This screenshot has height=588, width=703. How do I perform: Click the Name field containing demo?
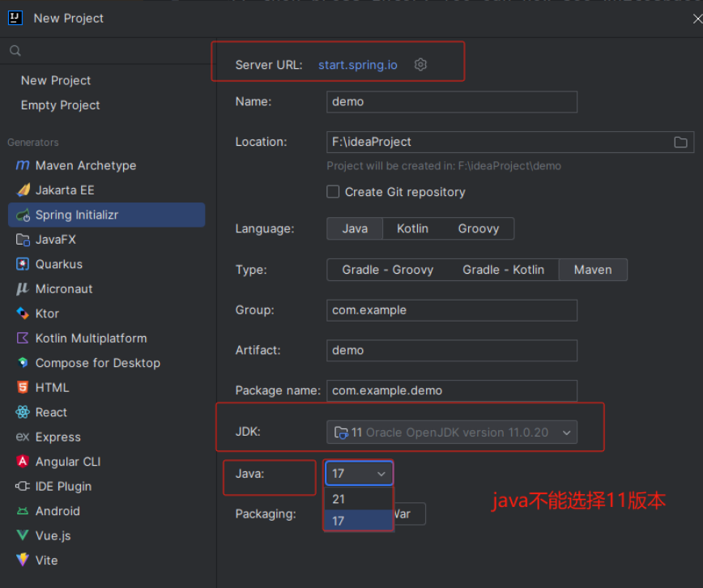452,102
